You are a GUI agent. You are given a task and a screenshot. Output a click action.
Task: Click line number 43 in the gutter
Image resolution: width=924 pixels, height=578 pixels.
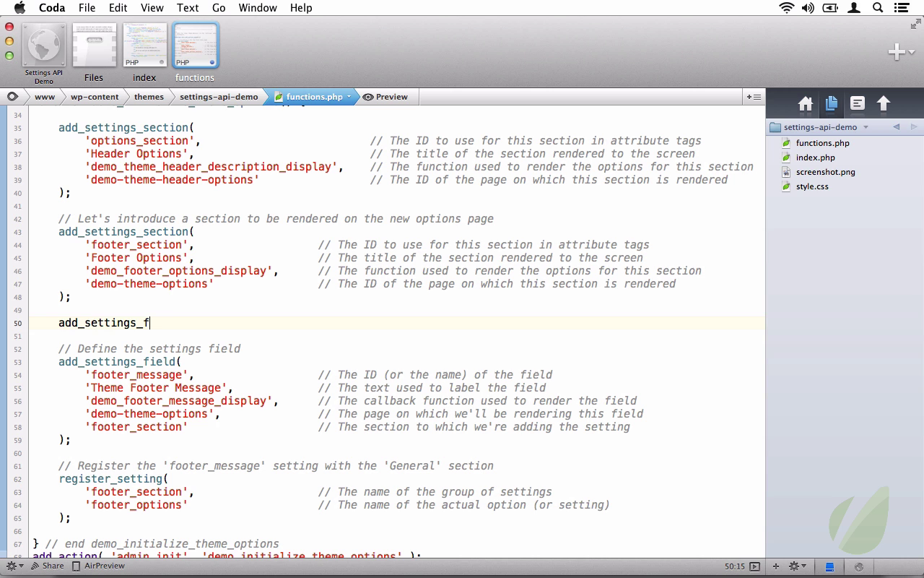pos(17,233)
